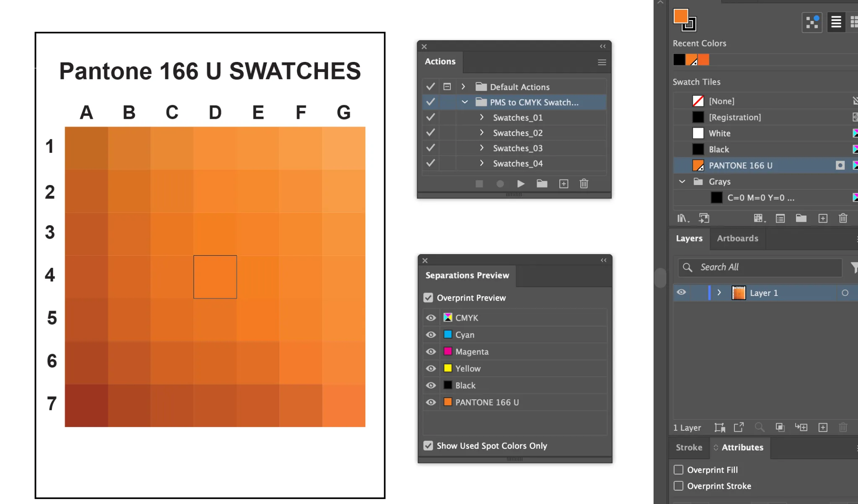Hide the Magenta separation eye icon

[431, 352]
